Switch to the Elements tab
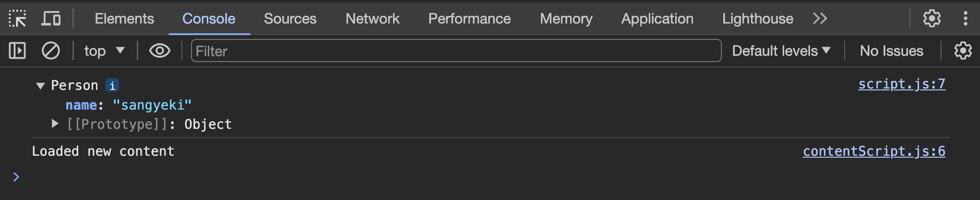The image size is (980, 200). (x=124, y=19)
